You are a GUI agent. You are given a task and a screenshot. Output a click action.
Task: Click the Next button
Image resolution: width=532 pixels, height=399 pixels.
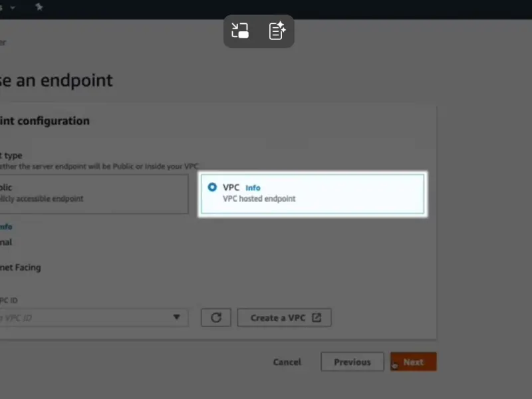(x=413, y=362)
